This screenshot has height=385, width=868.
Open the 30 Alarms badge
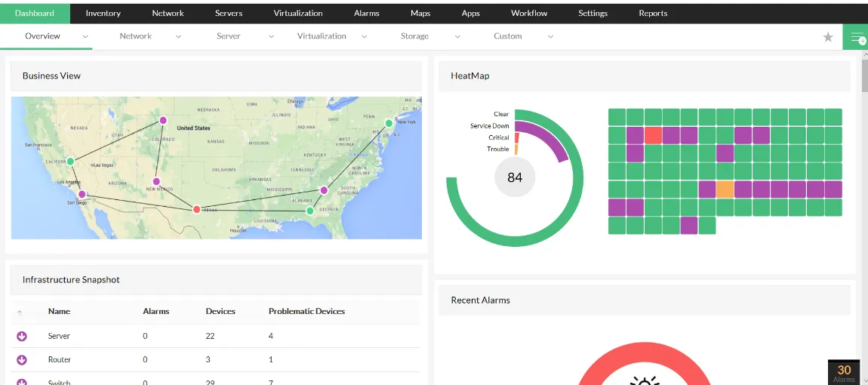pyautogui.click(x=844, y=372)
